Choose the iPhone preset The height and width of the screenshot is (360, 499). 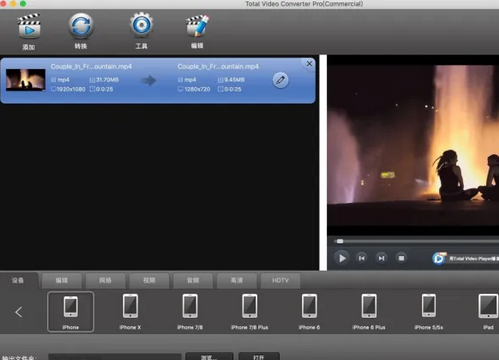tap(71, 312)
